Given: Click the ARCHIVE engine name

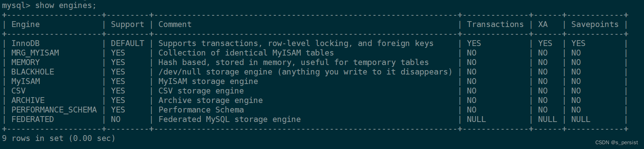Looking at the screenshot, I should (28, 100).
